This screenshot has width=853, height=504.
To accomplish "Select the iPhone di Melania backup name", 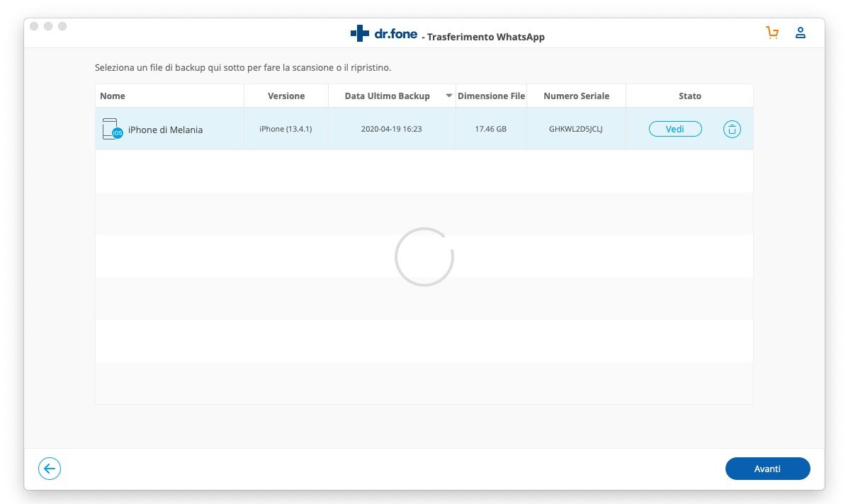I will (x=165, y=130).
